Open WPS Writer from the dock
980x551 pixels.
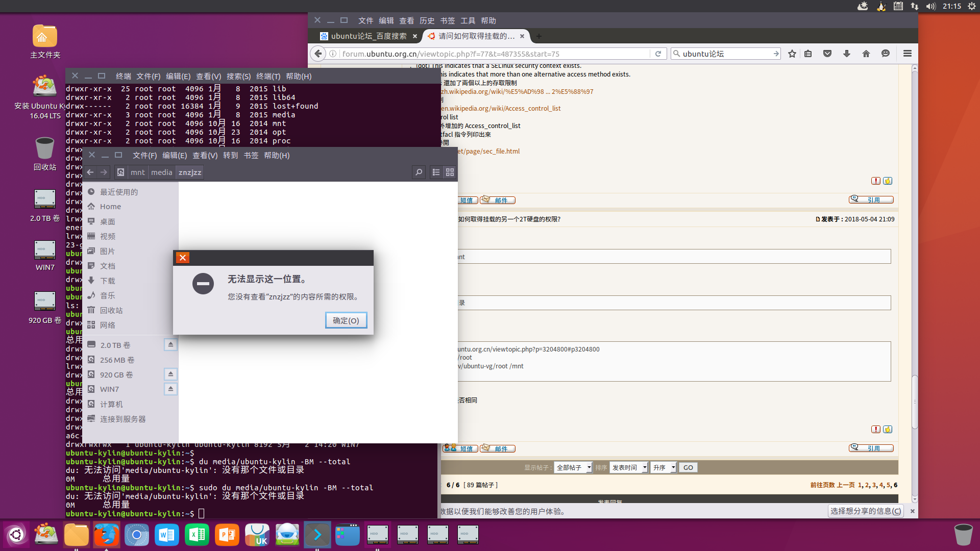166,535
